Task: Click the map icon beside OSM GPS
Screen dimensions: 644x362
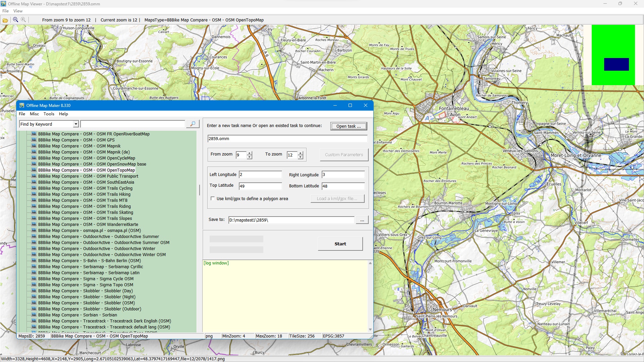Action: tap(34, 140)
